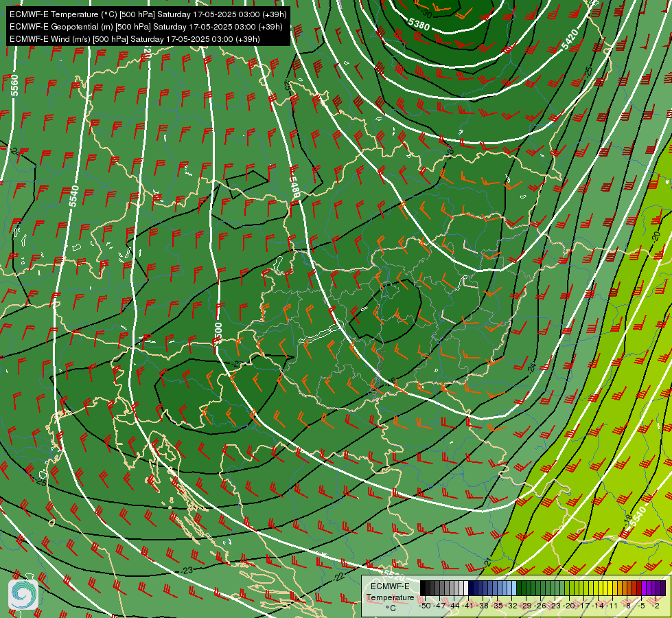The width and height of the screenshot is (672, 618).
Task: Click the -29 tick label in the legend
Action: point(525,606)
